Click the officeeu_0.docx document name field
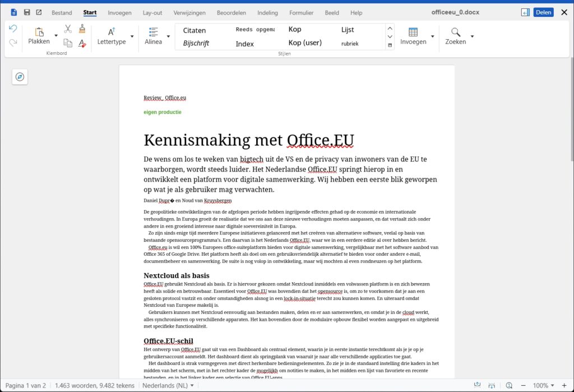This screenshot has width=574, height=392. coord(455,12)
